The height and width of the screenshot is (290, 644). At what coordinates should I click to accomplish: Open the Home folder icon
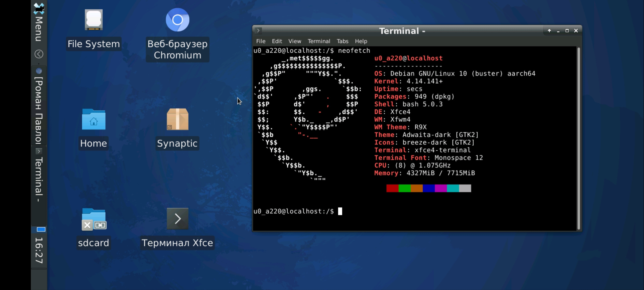pos(93,120)
